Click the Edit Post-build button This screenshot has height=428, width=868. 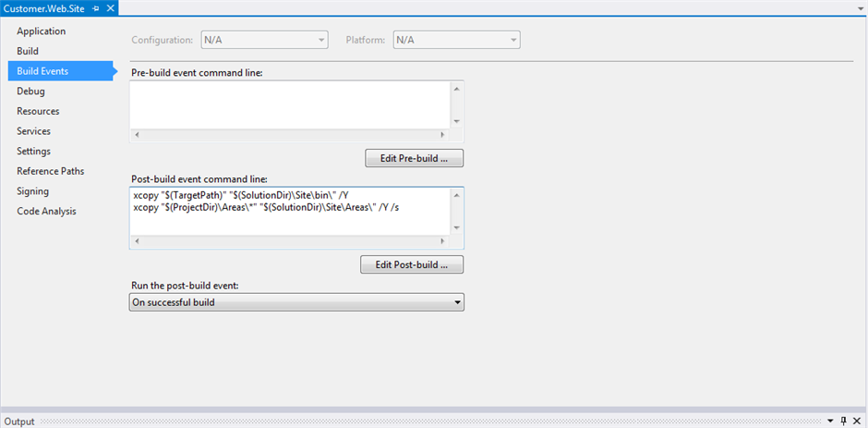click(x=411, y=264)
